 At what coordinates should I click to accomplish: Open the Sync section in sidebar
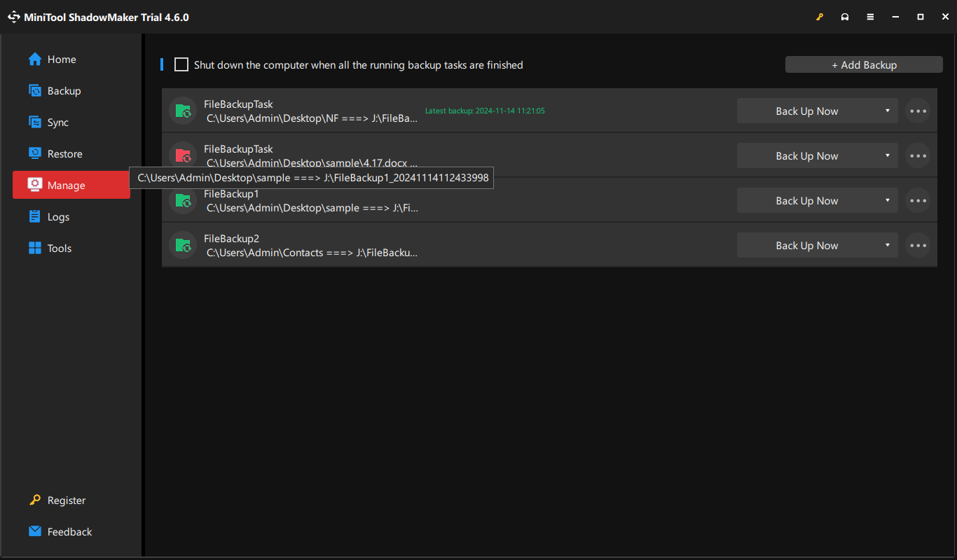[57, 122]
